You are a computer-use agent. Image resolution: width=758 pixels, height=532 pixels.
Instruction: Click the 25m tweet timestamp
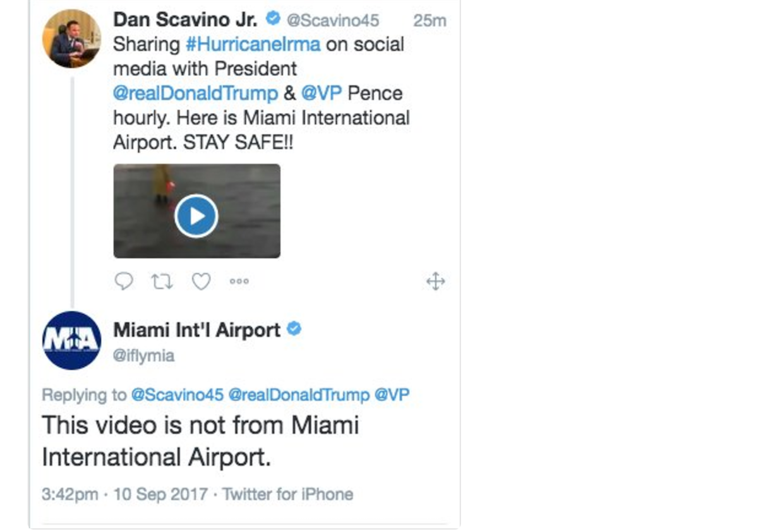(x=430, y=20)
